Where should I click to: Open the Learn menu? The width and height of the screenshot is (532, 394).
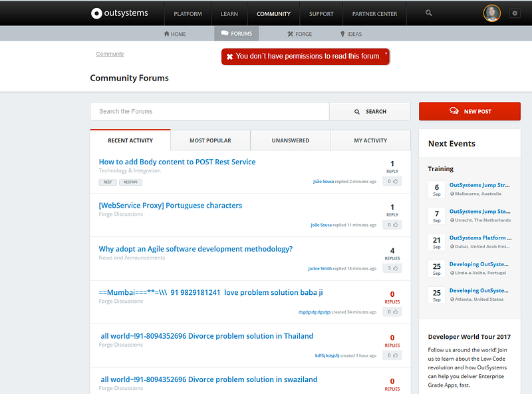click(x=229, y=14)
